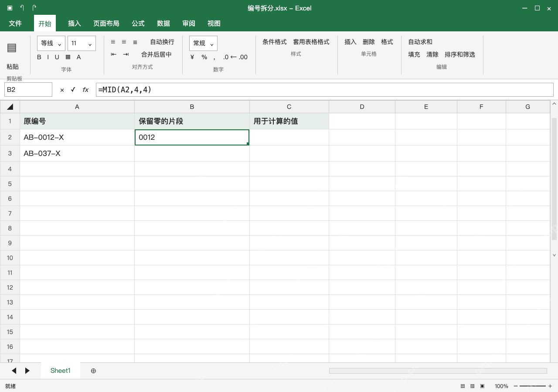This screenshot has width=558, height=392.
Task: Click the Name Box showing B2
Action: click(28, 90)
